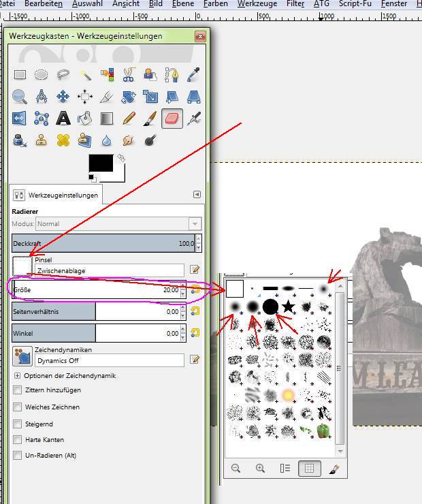
Task: Activate the Move tool
Action: pyautogui.click(x=63, y=97)
